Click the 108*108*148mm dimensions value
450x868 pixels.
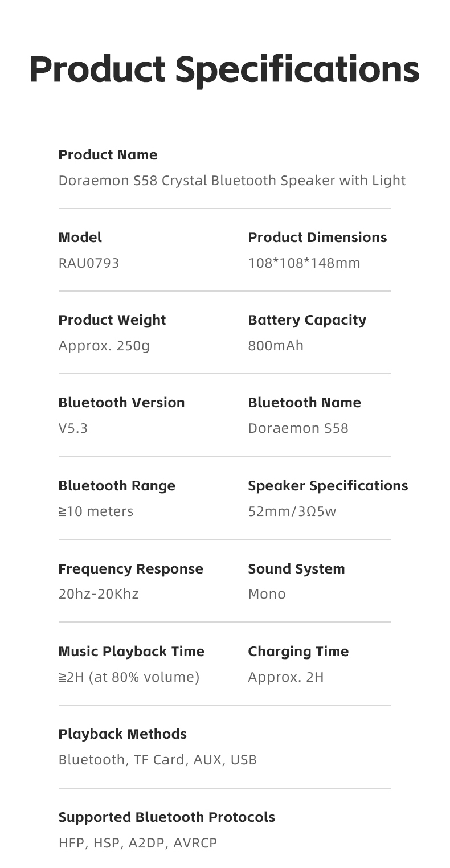coord(304,263)
